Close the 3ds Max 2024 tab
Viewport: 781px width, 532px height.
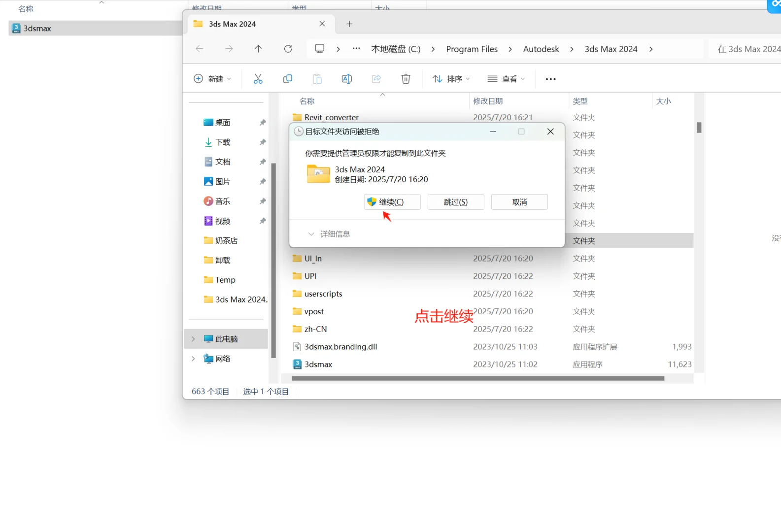(322, 24)
